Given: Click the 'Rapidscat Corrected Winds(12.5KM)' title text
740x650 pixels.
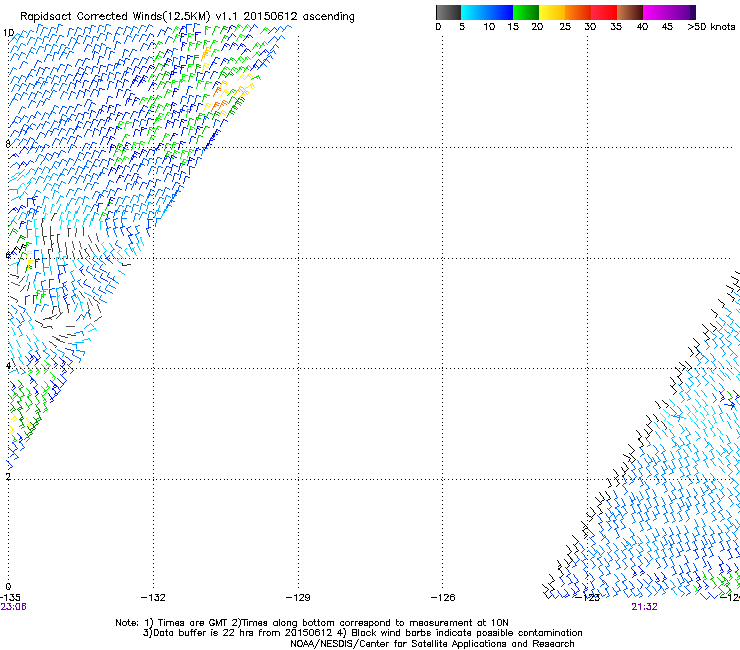Looking at the screenshot, I should point(115,17).
